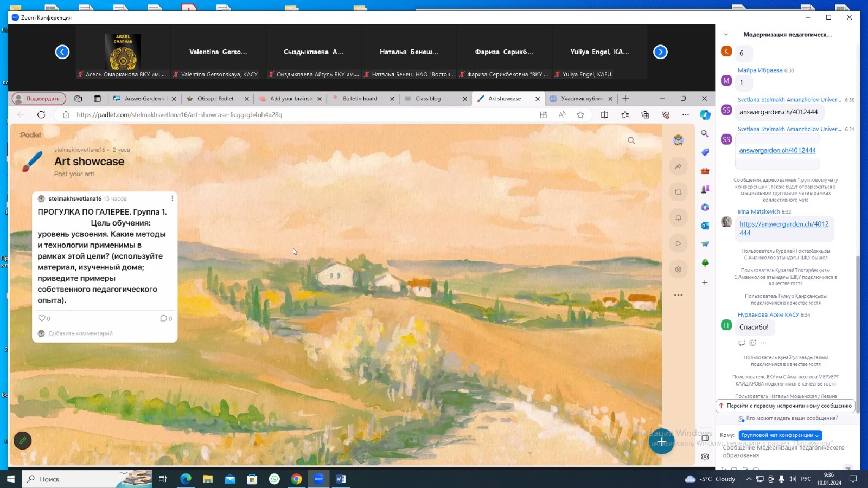
Task: Click the Padlet remake icon
Action: [678, 192]
